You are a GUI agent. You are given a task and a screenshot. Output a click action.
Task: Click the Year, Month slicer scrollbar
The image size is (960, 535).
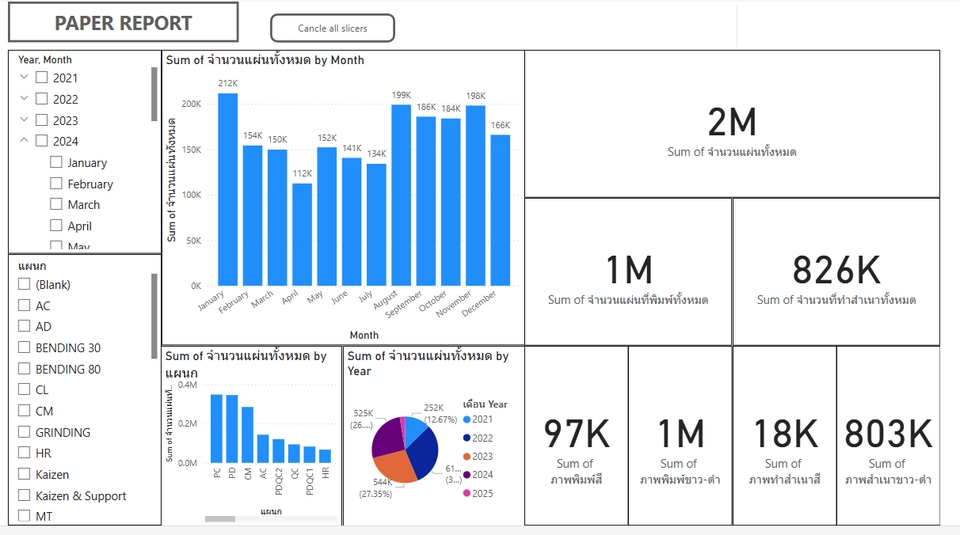[154, 94]
